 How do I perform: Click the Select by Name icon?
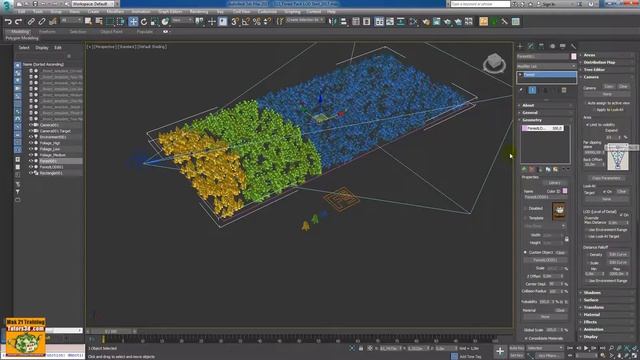[x=99, y=22]
